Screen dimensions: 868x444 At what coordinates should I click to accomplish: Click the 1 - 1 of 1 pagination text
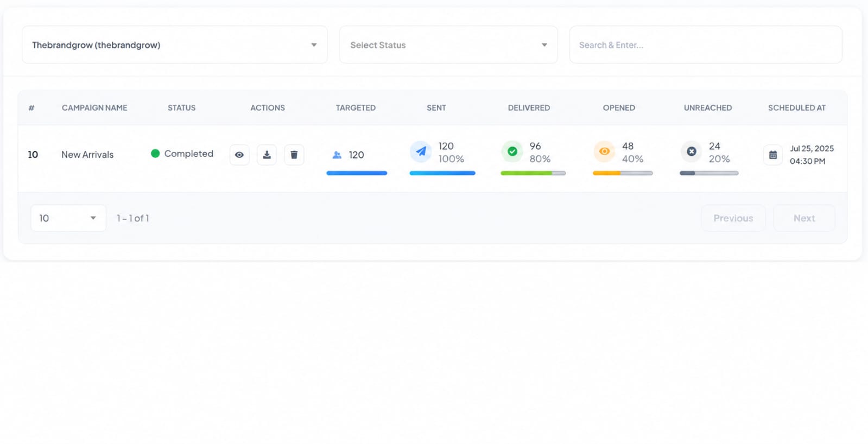pyautogui.click(x=133, y=218)
